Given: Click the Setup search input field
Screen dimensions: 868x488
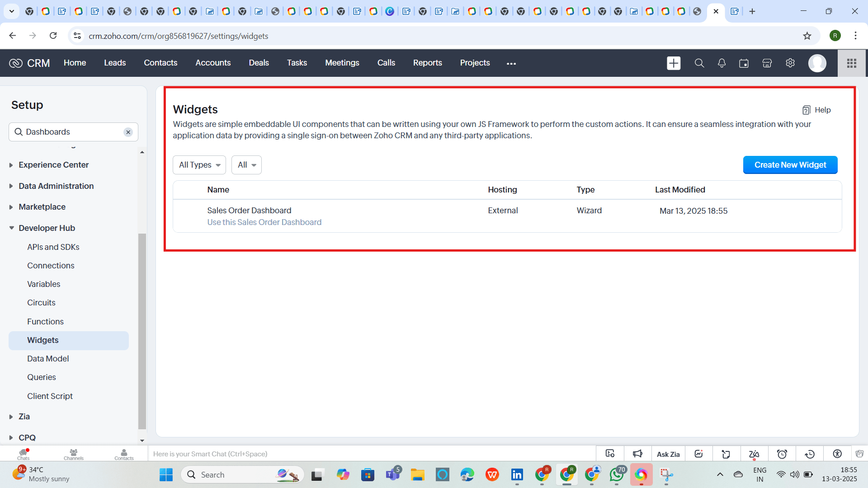Looking at the screenshot, I should 72,132.
